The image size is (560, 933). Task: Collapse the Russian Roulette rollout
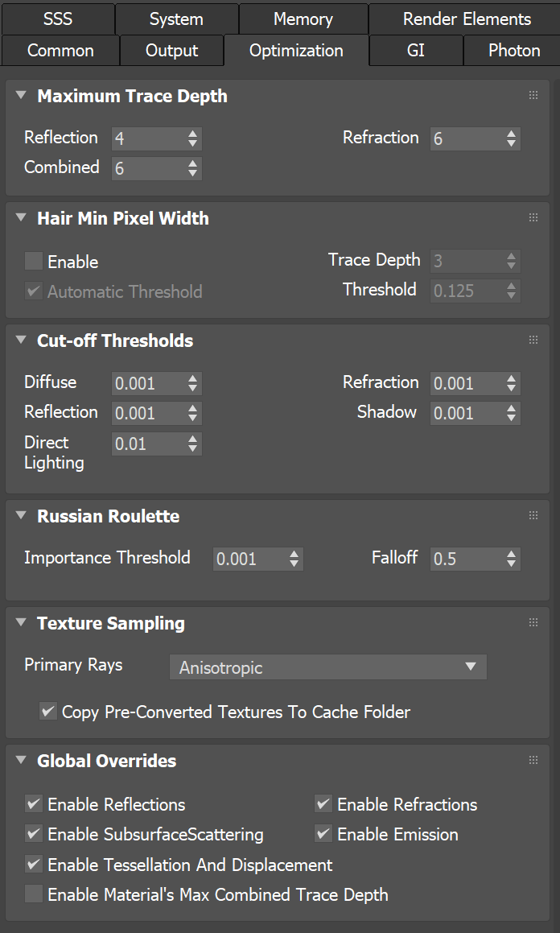22,515
